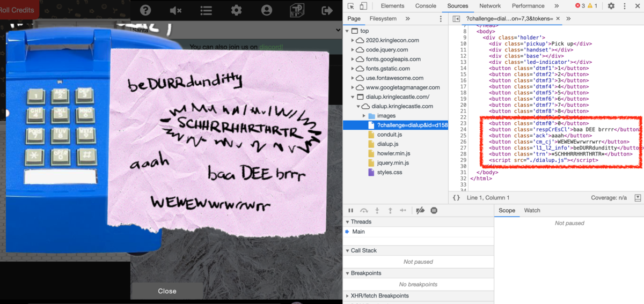Open the help question mark icon
Image resolution: width=644 pixels, height=304 pixels.
[145, 10]
